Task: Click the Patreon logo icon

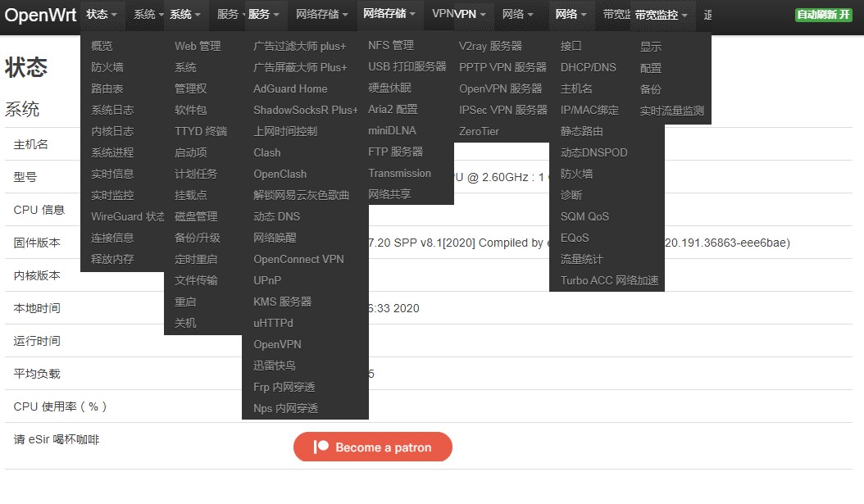Action: 321,447
